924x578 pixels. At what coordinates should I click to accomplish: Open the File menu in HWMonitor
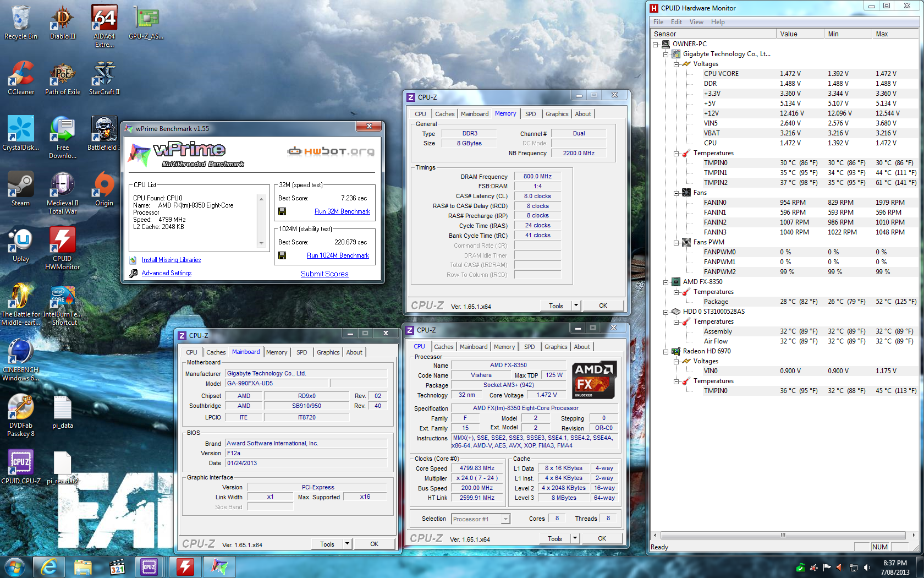(658, 22)
